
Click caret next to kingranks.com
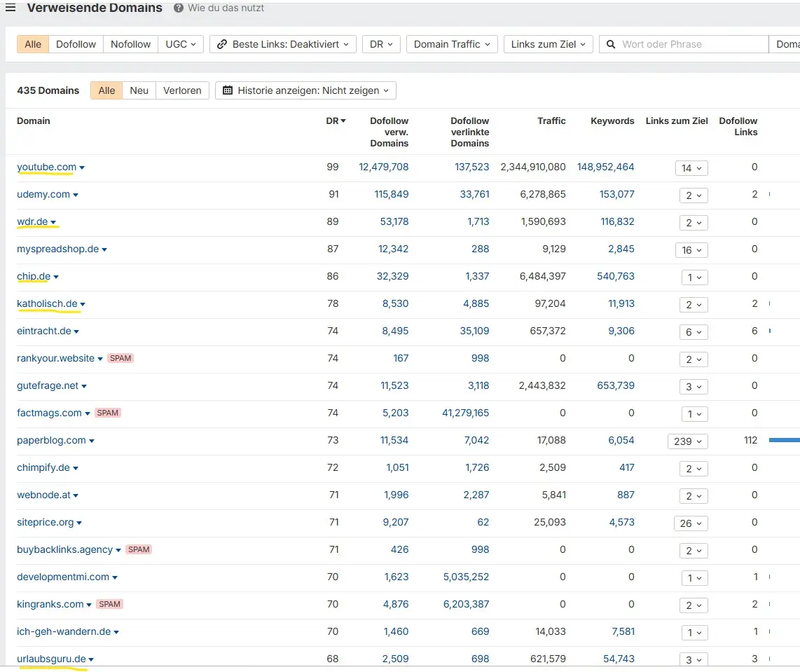(x=89, y=605)
